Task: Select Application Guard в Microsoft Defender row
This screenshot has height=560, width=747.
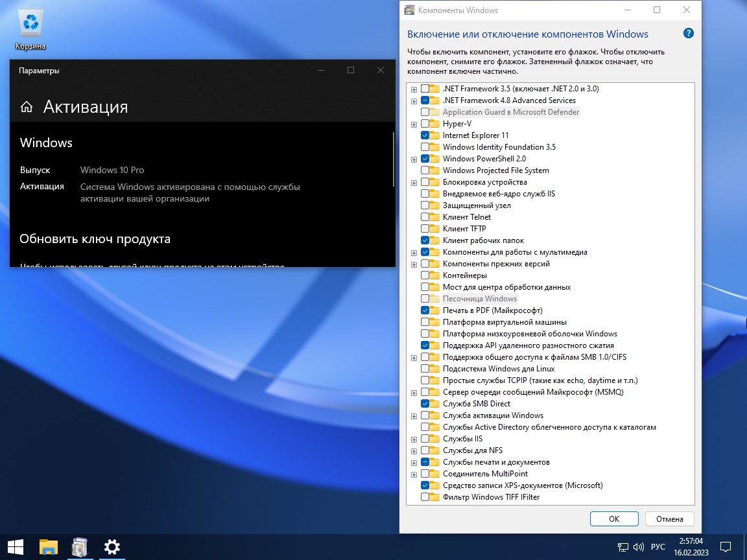Action: pos(511,112)
